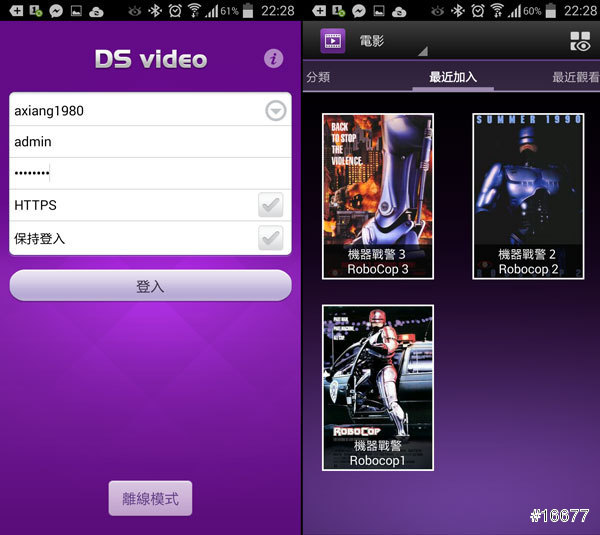Tap the Wi-Fi icon in left status bar
Screen dimensions: 600x535
pyautogui.click(x=194, y=11)
